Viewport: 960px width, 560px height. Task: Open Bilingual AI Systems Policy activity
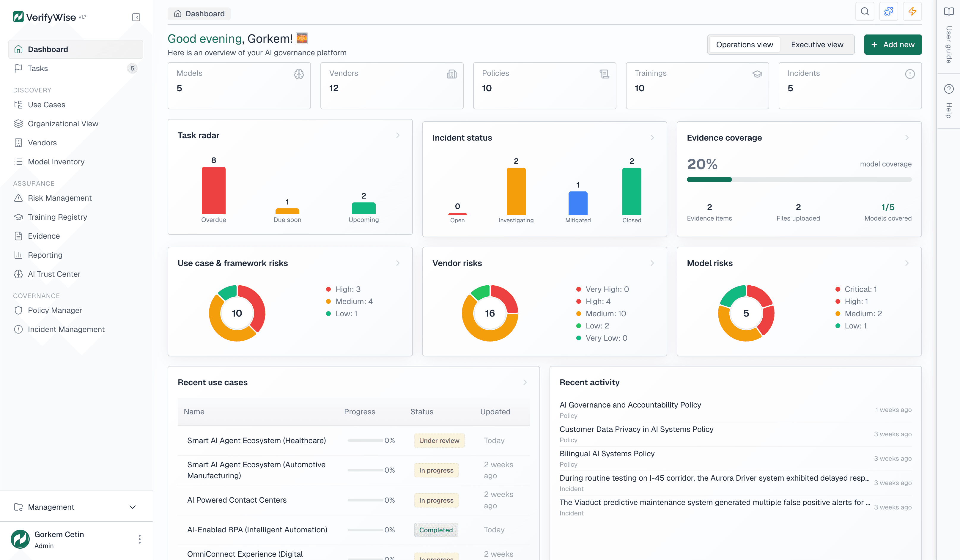607,453
